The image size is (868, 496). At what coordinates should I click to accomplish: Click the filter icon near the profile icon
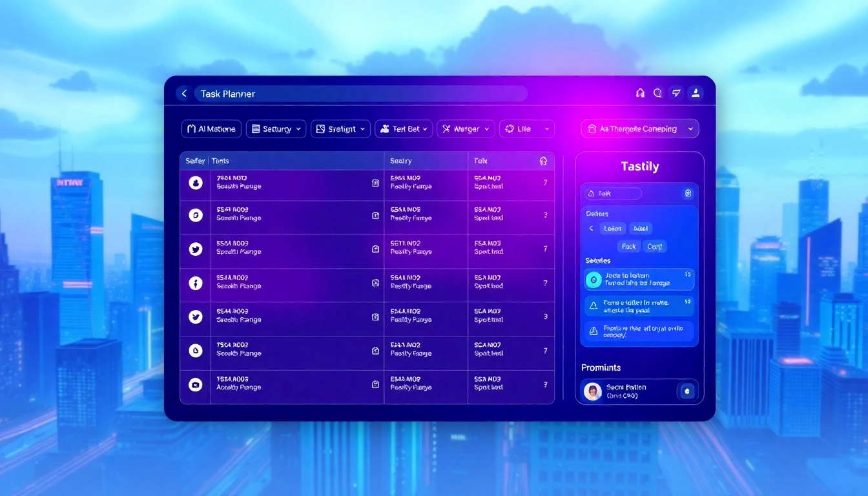(676, 92)
